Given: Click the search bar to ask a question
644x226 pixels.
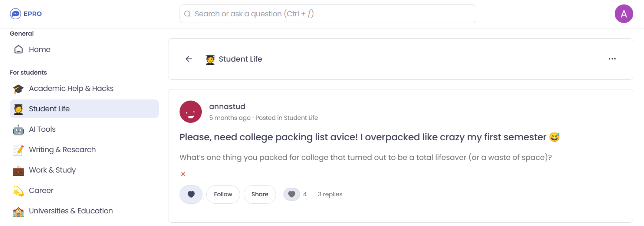Looking at the screenshot, I should point(328,13).
